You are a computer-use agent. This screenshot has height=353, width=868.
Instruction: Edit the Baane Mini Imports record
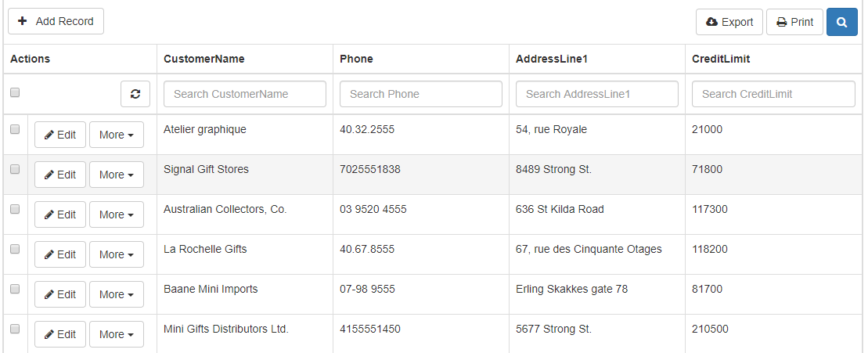[x=60, y=294]
